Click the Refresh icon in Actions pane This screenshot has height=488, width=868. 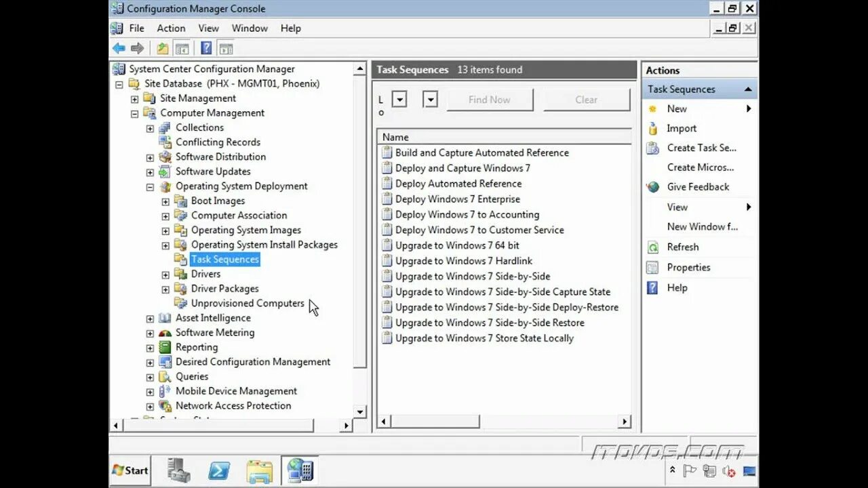coord(653,247)
